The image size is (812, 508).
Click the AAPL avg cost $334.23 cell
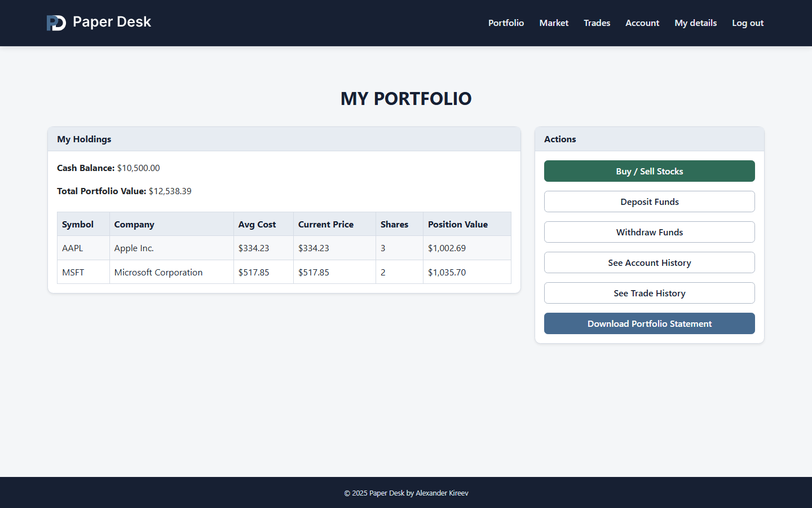pos(263,248)
